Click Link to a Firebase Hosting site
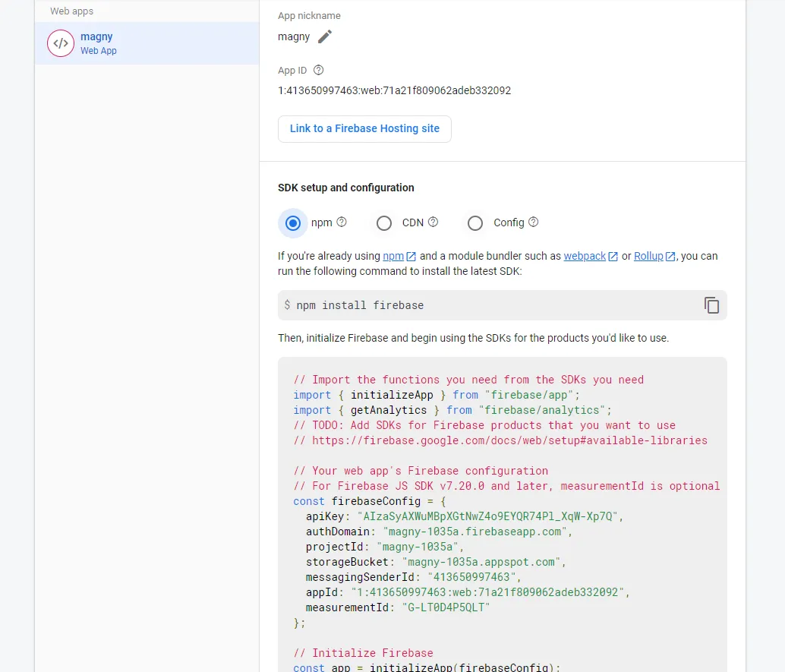The image size is (785, 672). click(364, 129)
